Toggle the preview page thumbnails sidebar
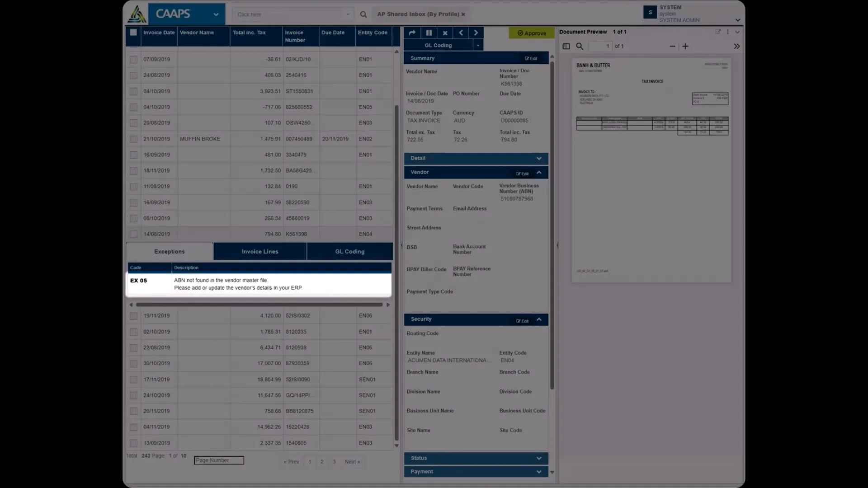Screen dimensions: 868x488 coord(566,46)
